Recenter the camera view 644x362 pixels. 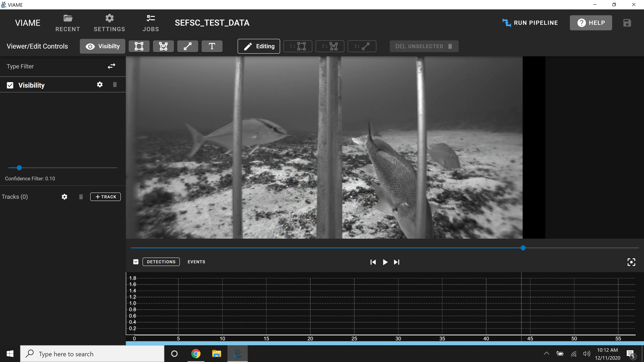click(631, 262)
